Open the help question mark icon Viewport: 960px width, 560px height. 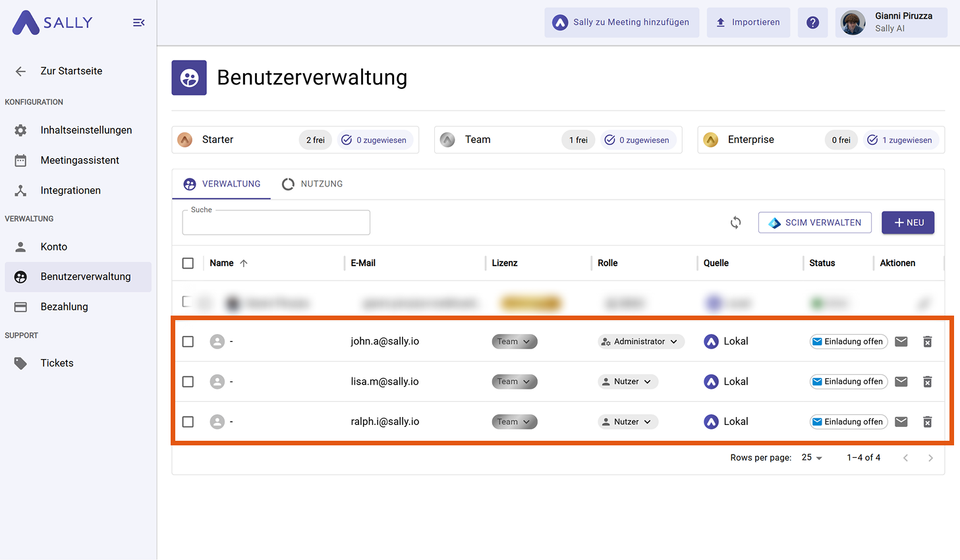click(x=812, y=22)
